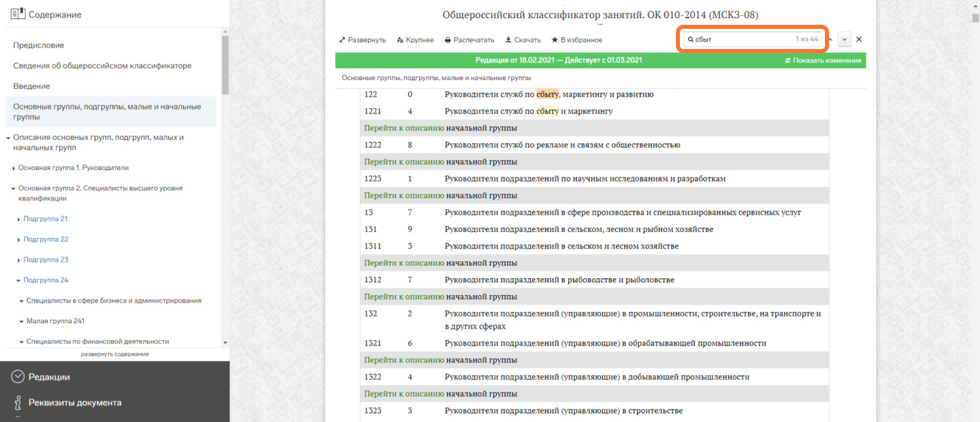Click the search field containing сбыт
980x422 pixels.
[x=752, y=40]
